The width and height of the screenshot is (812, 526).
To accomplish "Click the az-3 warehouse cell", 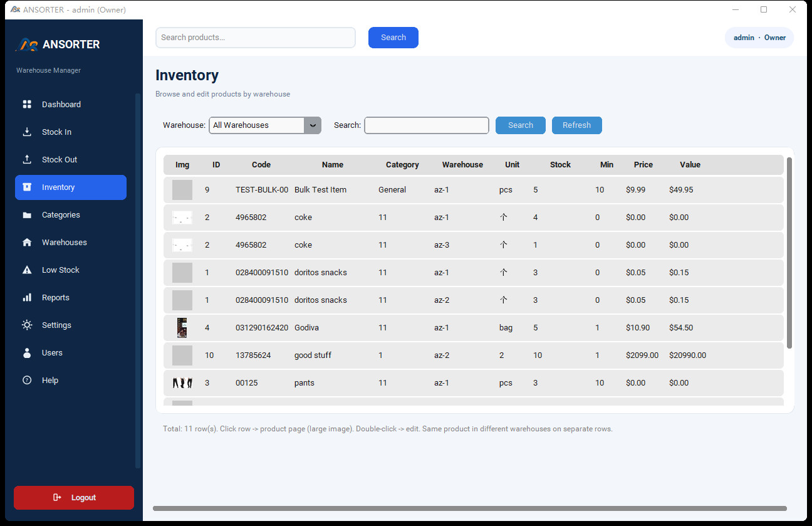I will (x=442, y=245).
